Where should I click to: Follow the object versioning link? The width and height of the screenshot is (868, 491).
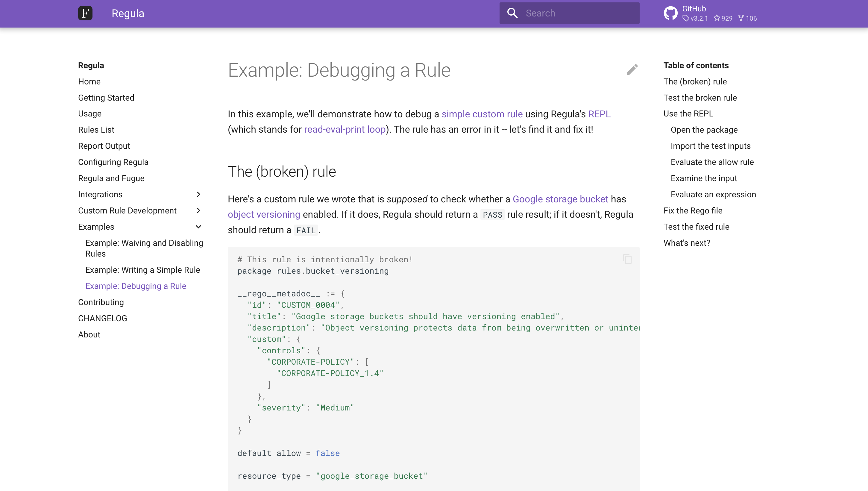click(x=264, y=214)
